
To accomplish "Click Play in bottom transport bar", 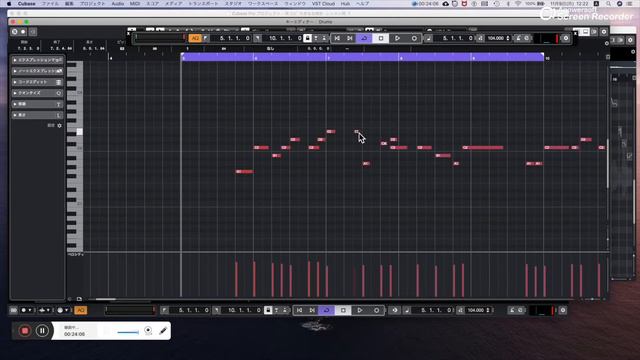I will pyautogui.click(x=360, y=310).
